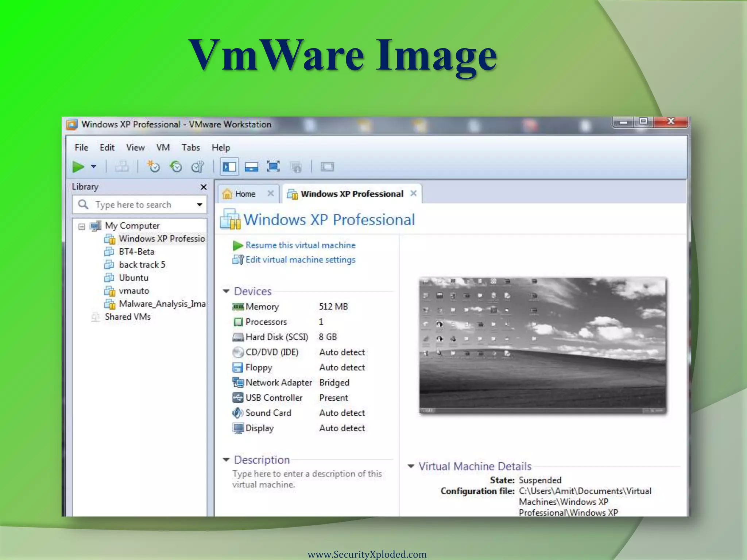The height and width of the screenshot is (560, 747).
Task: Click the Bridged network adapter value
Action: click(334, 383)
